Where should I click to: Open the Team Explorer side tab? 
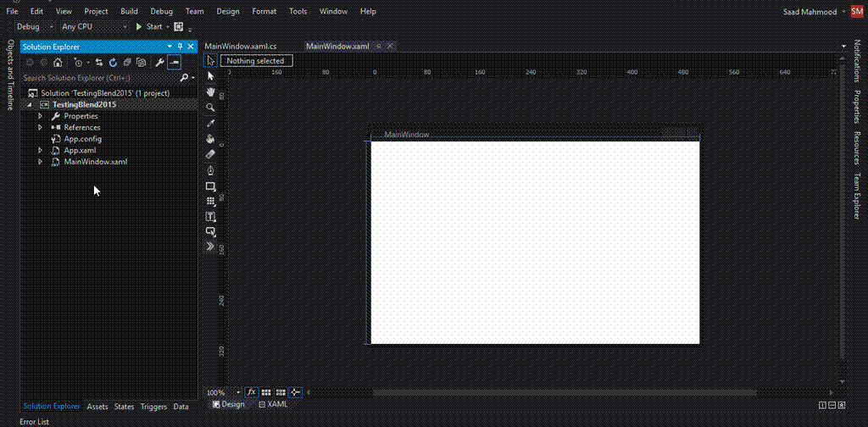click(x=857, y=196)
